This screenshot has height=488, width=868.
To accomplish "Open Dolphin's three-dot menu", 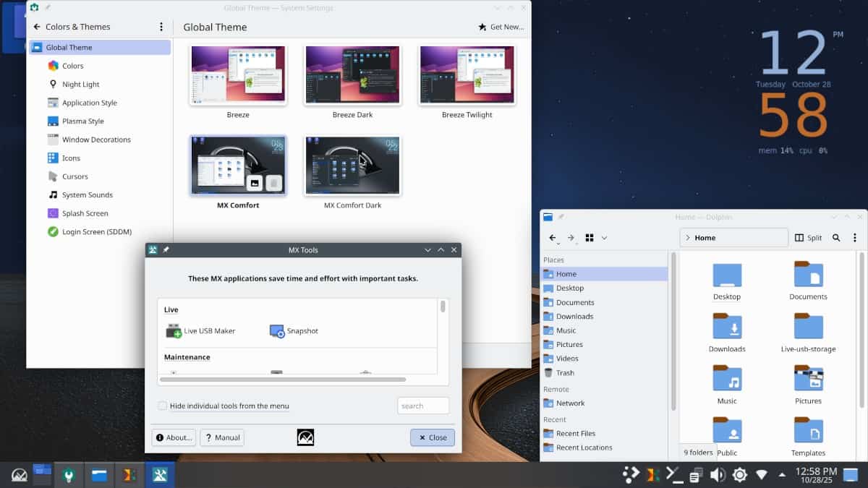I will coord(855,237).
